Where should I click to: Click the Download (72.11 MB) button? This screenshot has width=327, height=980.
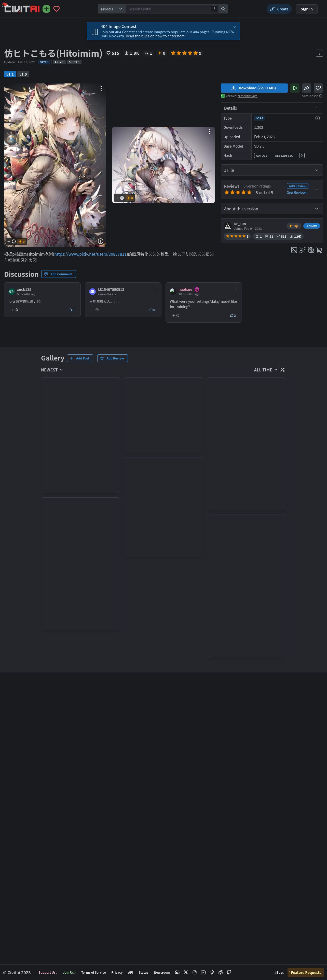(254, 88)
